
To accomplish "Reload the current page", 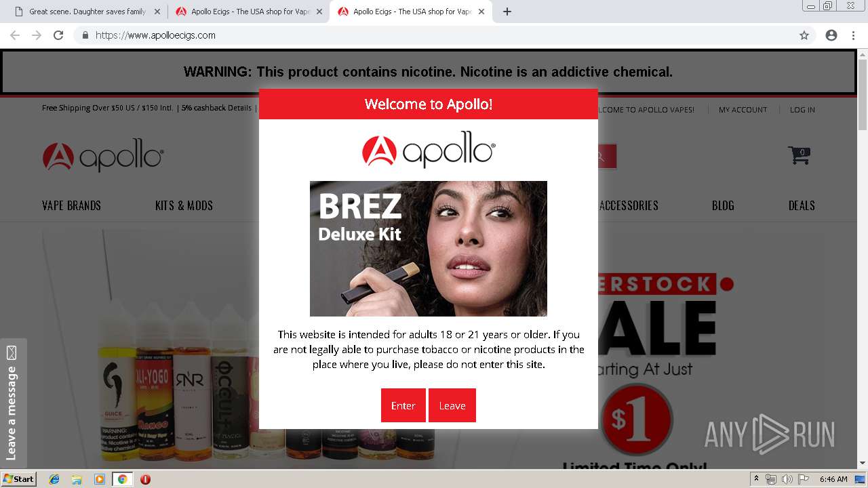I will [58, 35].
